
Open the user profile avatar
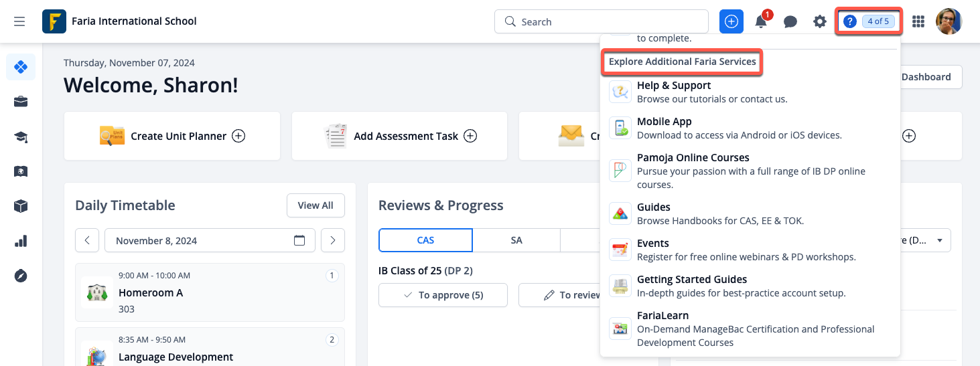[949, 21]
